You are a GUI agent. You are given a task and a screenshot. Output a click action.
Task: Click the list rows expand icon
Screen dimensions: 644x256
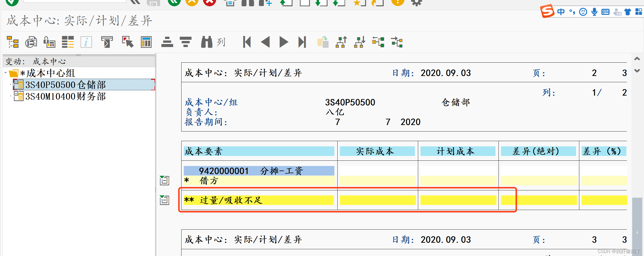click(x=68, y=42)
